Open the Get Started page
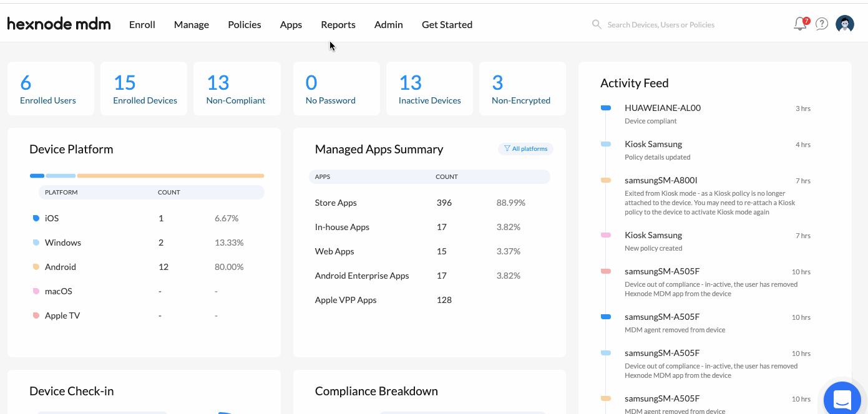The image size is (868, 414). click(x=447, y=25)
